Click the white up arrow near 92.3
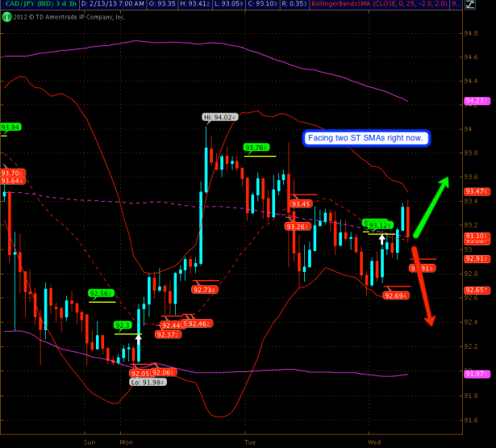Image resolution: width=496 pixels, height=448 pixels. click(x=139, y=340)
